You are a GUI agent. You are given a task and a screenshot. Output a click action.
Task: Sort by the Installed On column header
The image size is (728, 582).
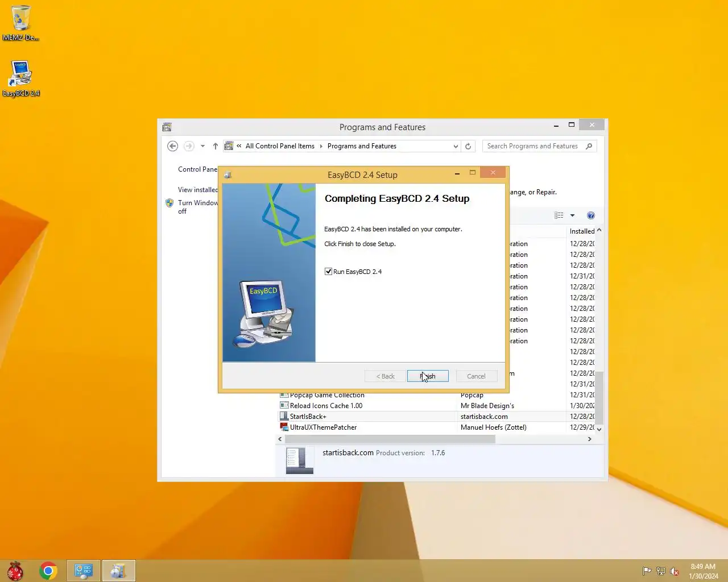point(582,231)
